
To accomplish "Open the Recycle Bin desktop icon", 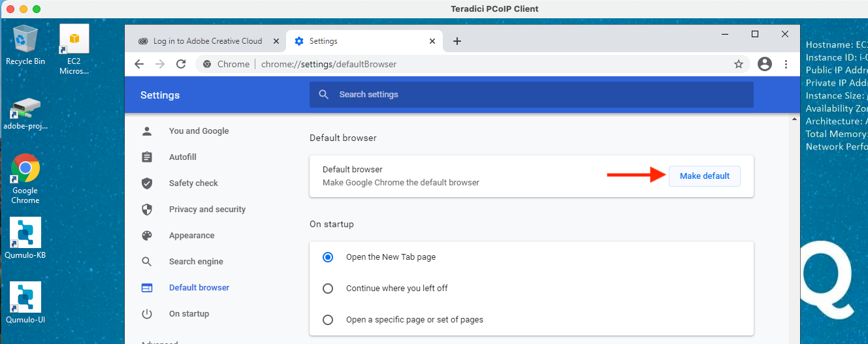I will (x=25, y=44).
